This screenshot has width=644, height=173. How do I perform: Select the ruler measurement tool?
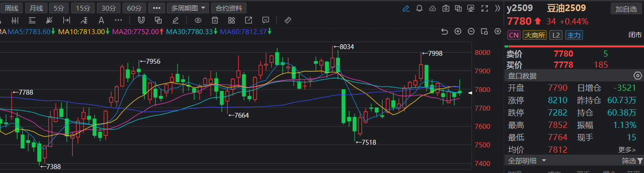pyautogui.click(x=287, y=20)
